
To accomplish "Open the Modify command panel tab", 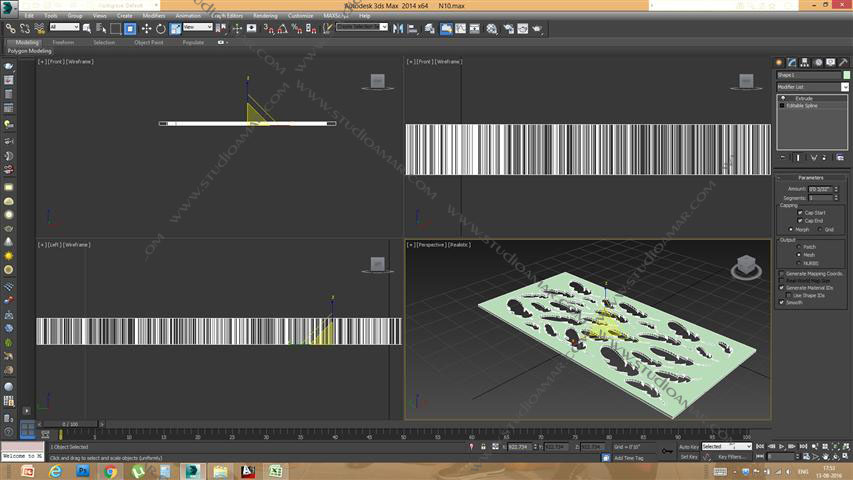I will (792, 62).
